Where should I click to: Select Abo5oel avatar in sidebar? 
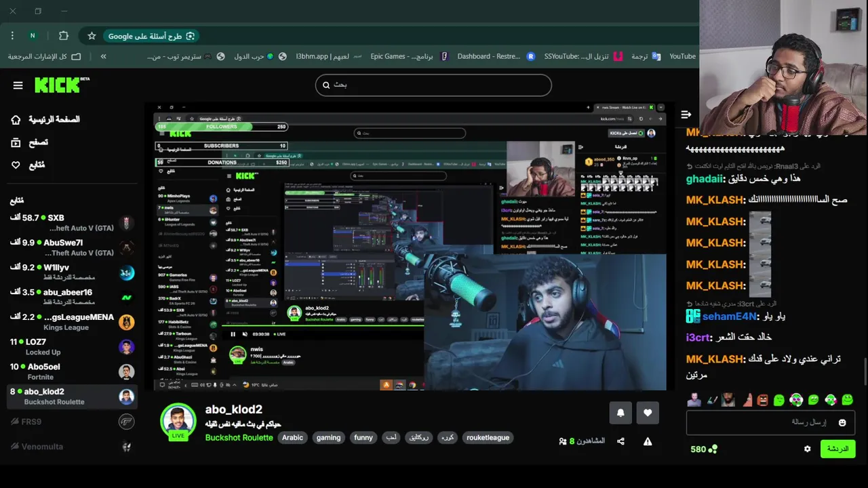pyautogui.click(x=127, y=371)
